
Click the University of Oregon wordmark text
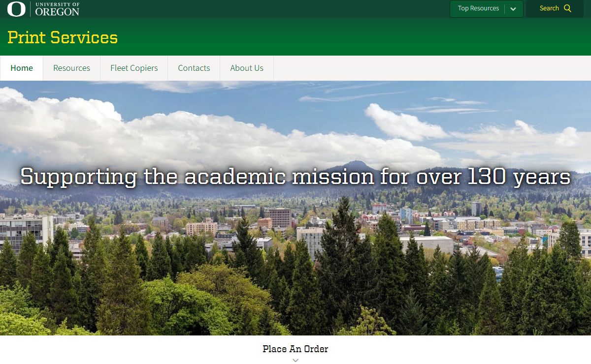click(57, 9)
